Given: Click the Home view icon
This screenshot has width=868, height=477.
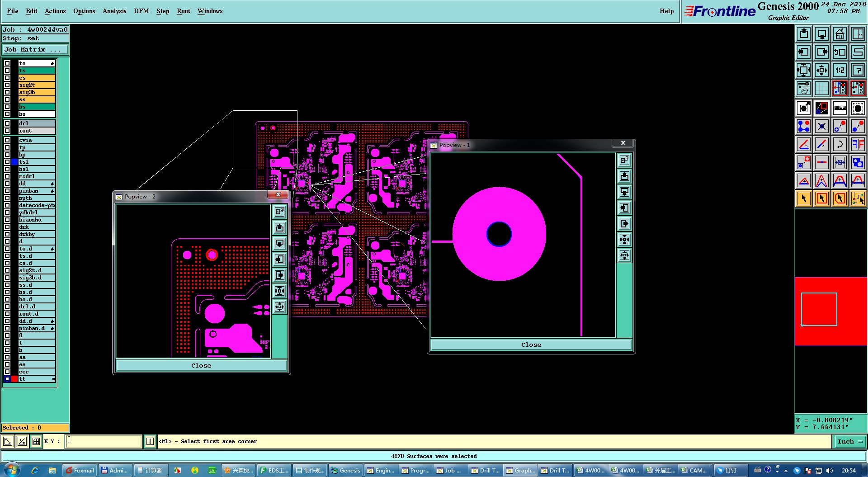Looking at the screenshot, I should tap(840, 34).
